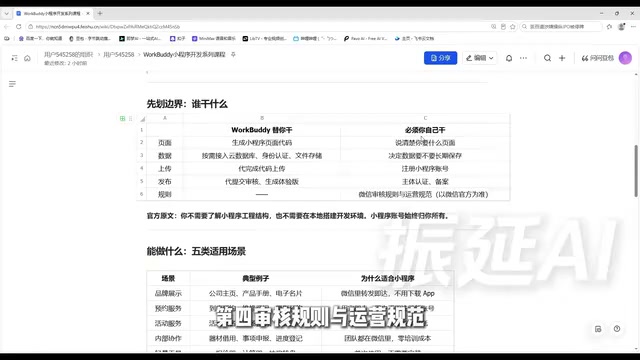Image resolution: width=640 pixels, height=360 pixels.
Task: Click cell '主体认证、备案'
Action: [x=425, y=182]
